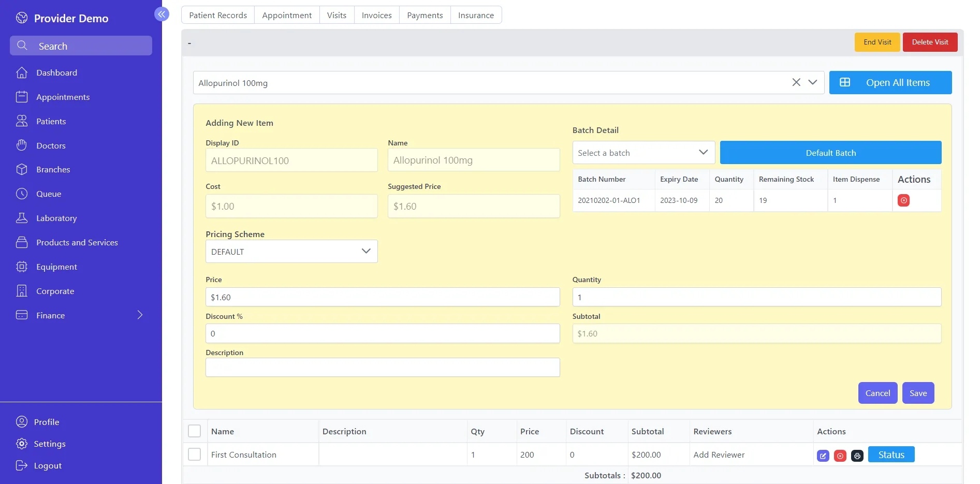The image size is (980, 484).
Task: Open the Patients people icon
Action: (22, 121)
